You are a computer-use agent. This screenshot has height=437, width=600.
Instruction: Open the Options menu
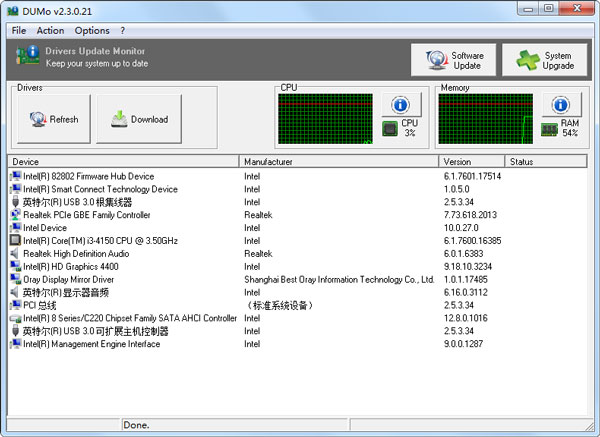tap(92, 31)
